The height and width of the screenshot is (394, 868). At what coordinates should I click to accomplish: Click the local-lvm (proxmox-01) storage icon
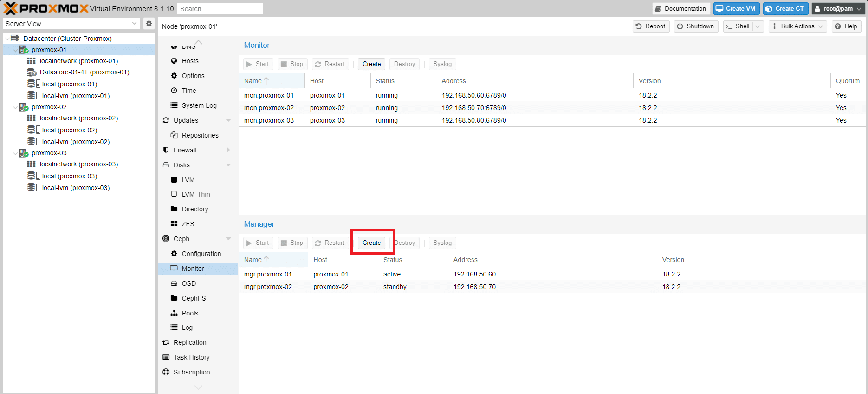click(34, 95)
